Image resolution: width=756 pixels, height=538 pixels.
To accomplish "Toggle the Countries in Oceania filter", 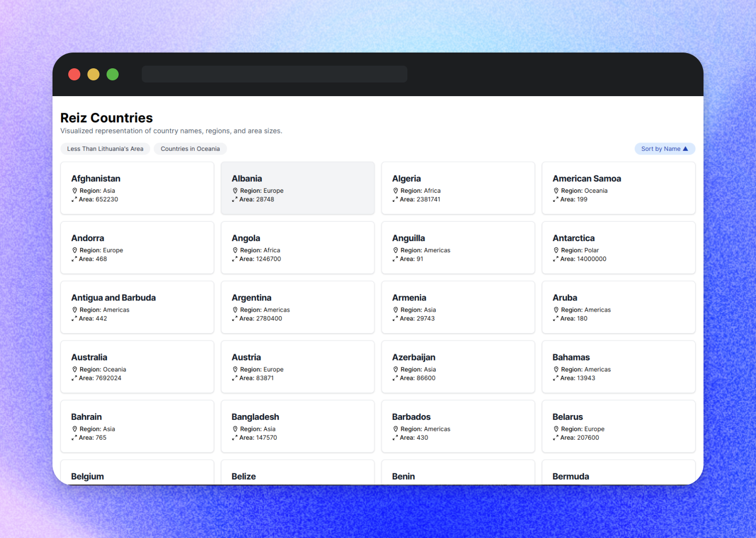I will click(190, 149).
